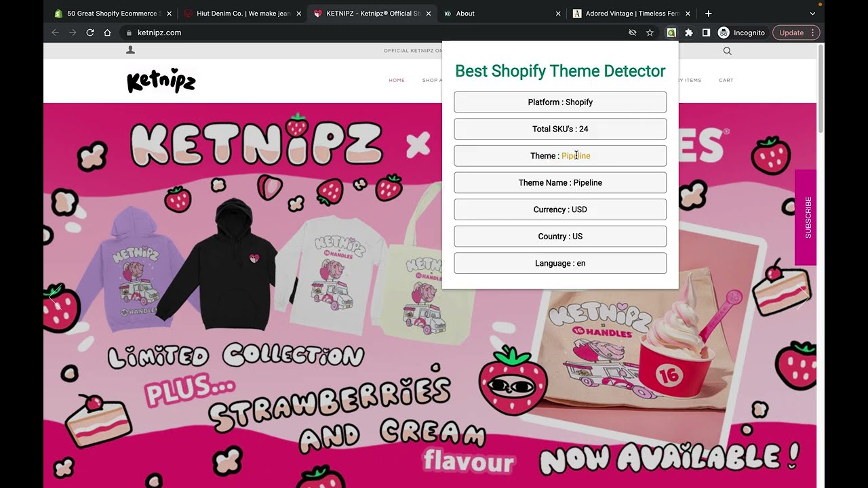This screenshot has height=488, width=868.
Task: Open the CART navigation link
Action: point(726,80)
